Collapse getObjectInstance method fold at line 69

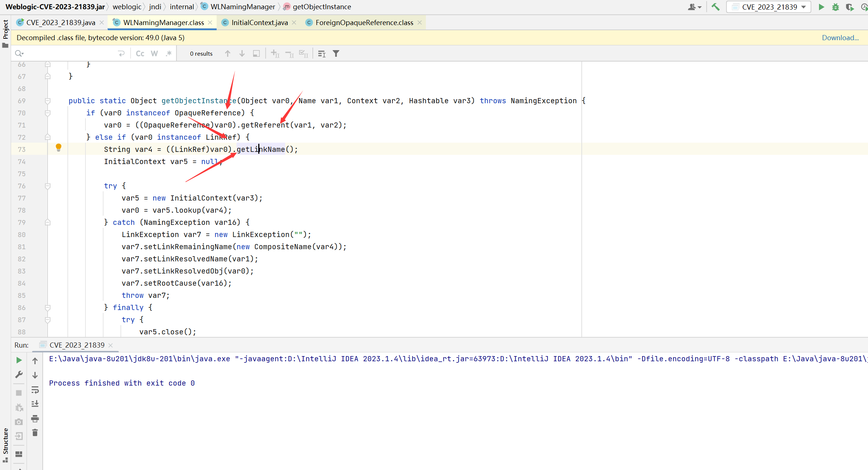tap(48, 101)
